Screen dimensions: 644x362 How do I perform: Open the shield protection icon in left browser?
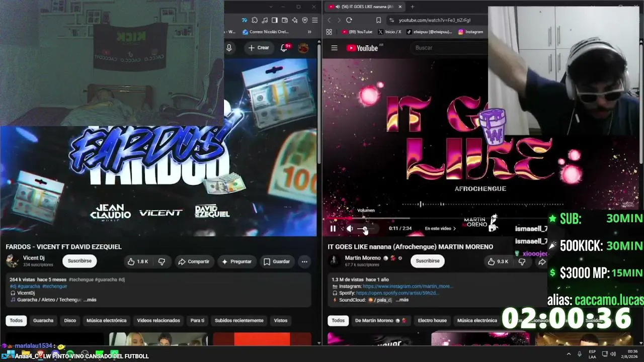click(x=305, y=20)
